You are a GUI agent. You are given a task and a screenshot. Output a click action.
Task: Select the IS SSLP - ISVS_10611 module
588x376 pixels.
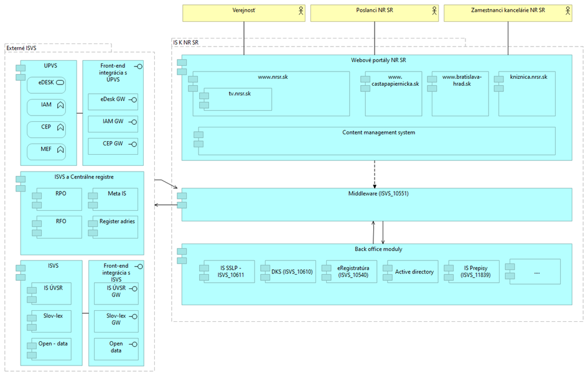tap(229, 272)
